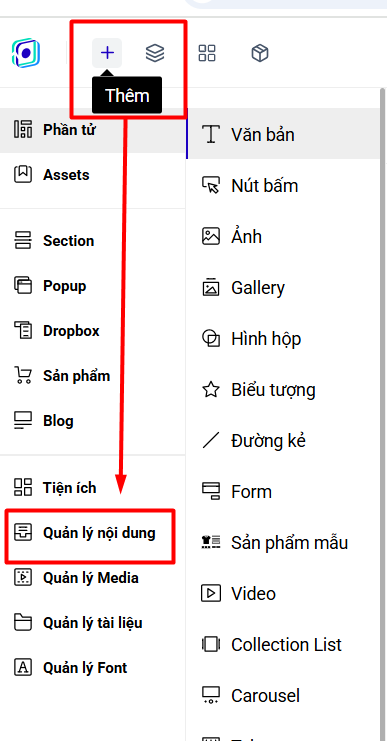The image size is (387, 741).
Task: Insert a Gallery element
Action: point(283,287)
